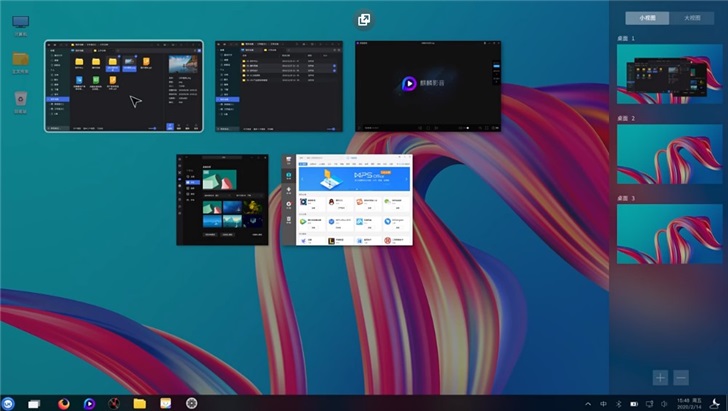Click the multitasking view icon at top center
This screenshot has height=411, width=728.
(364, 19)
